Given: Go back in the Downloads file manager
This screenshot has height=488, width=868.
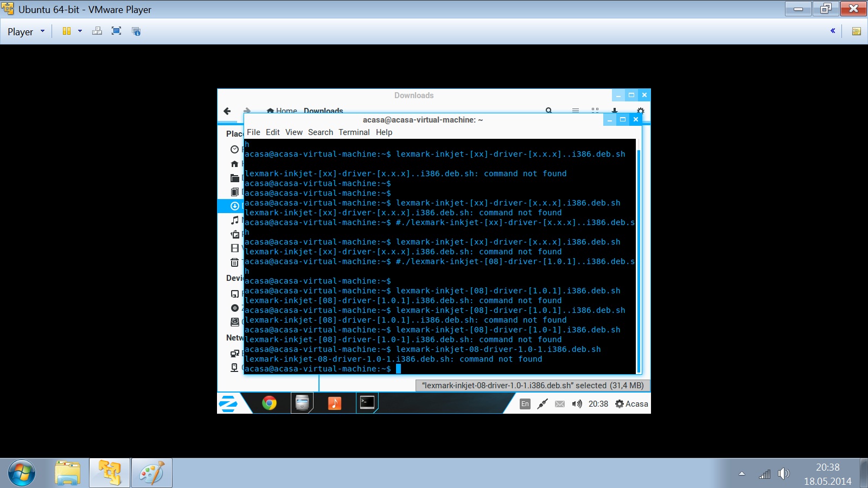Looking at the screenshot, I should [227, 111].
